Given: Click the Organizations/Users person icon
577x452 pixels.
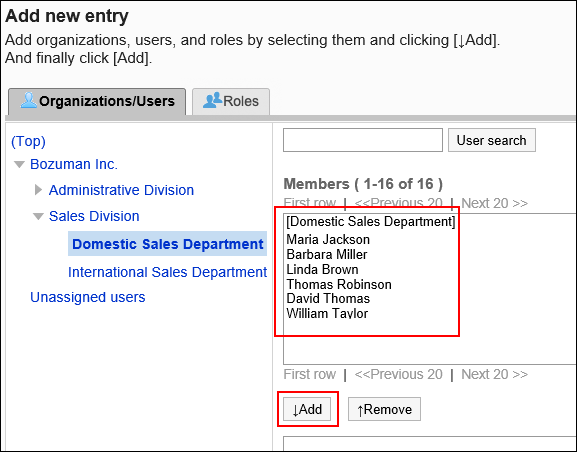Looking at the screenshot, I should pyautogui.click(x=29, y=100).
